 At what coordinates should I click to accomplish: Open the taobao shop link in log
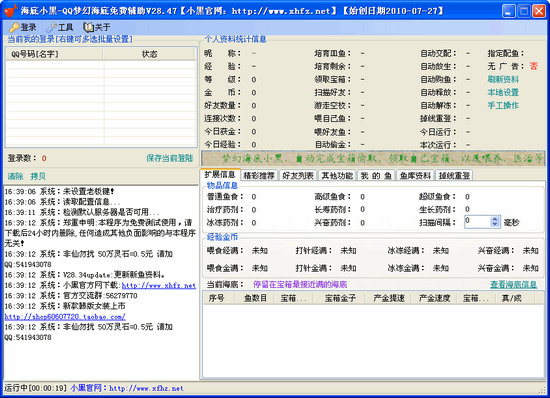pyautogui.click(x=65, y=317)
